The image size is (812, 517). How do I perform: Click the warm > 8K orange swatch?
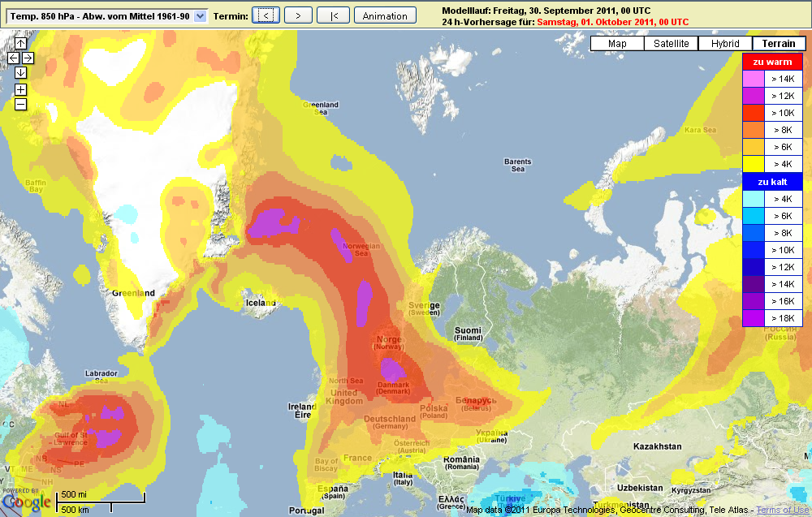[754, 130]
